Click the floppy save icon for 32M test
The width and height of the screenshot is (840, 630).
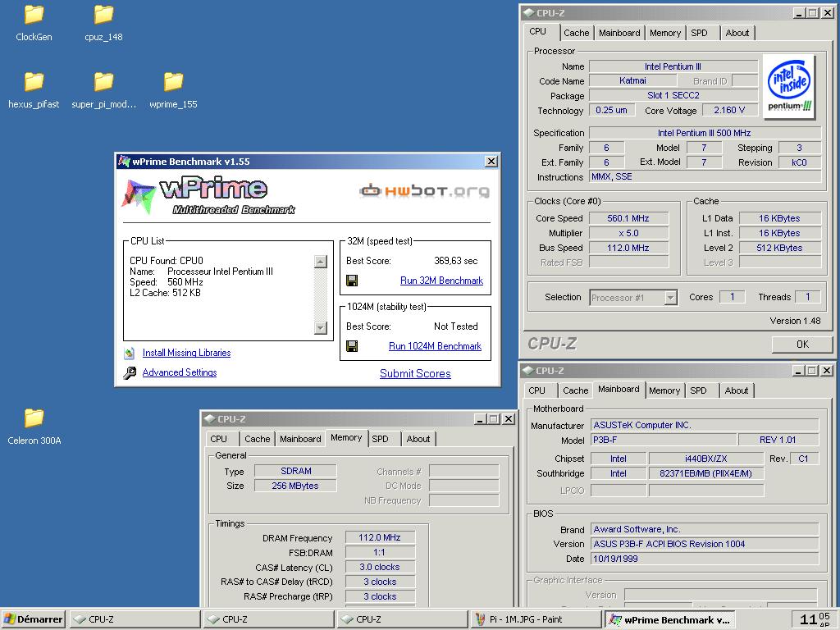pyautogui.click(x=352, y=281)
